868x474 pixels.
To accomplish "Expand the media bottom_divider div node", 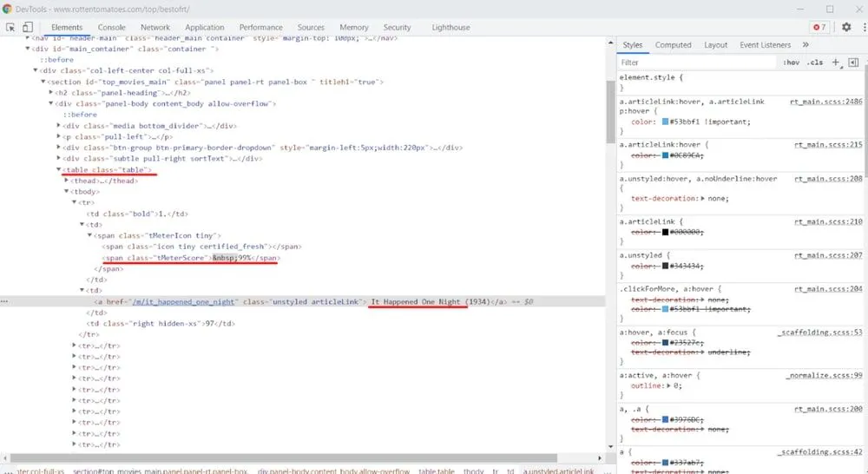I will point(59,126).
